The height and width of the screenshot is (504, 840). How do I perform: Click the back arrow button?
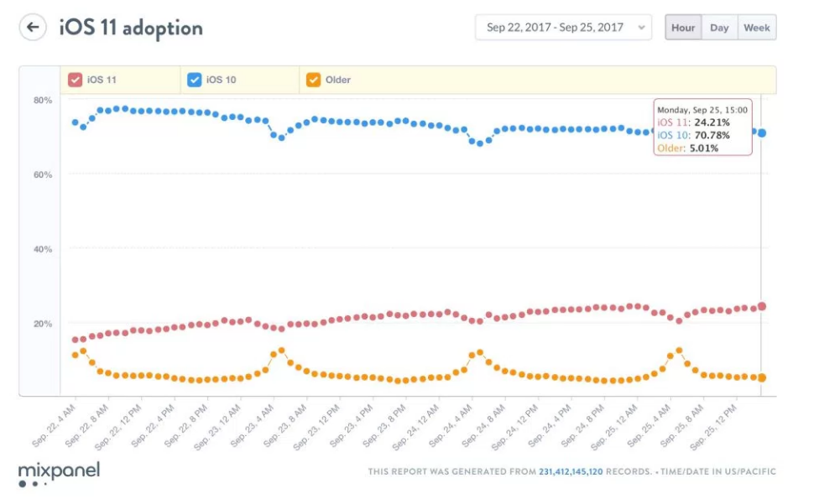33,28
